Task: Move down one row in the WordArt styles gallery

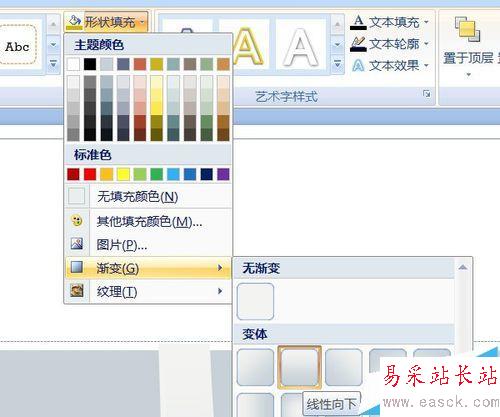Action: (337, 44)
